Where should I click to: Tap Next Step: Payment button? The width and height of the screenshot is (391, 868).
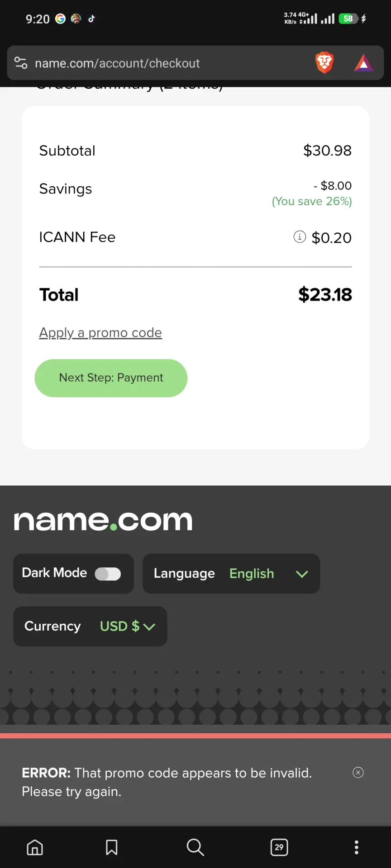(x=111, y=378)
